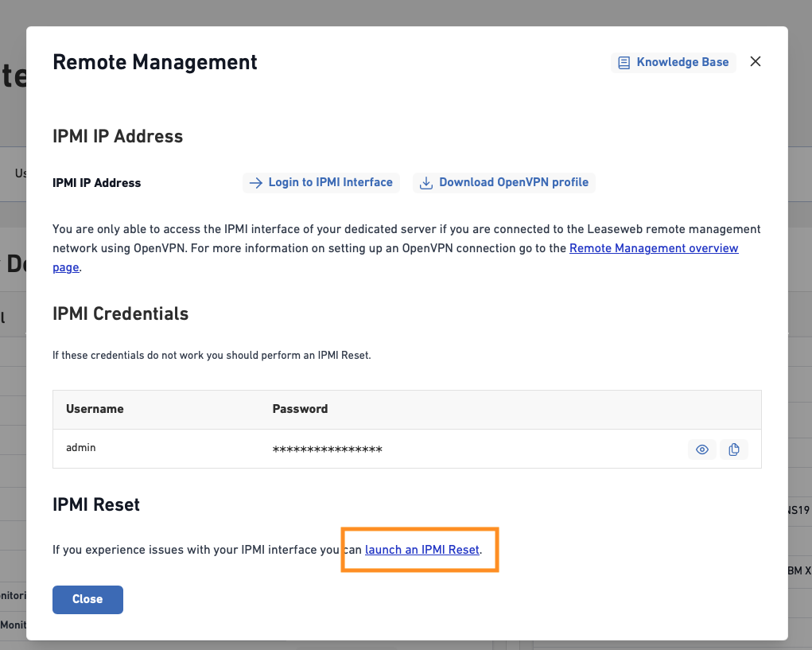Click the masked password asterisks
Image resolution: width=812 pixels, height=650 pixels.
(x=328, y=449)
